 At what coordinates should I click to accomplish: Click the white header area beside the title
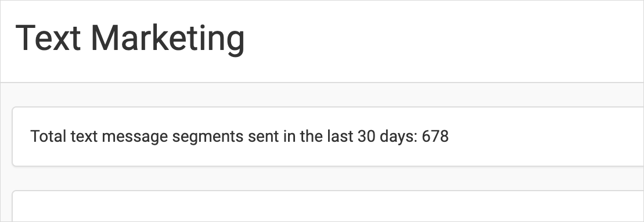(x=444, y=41)
